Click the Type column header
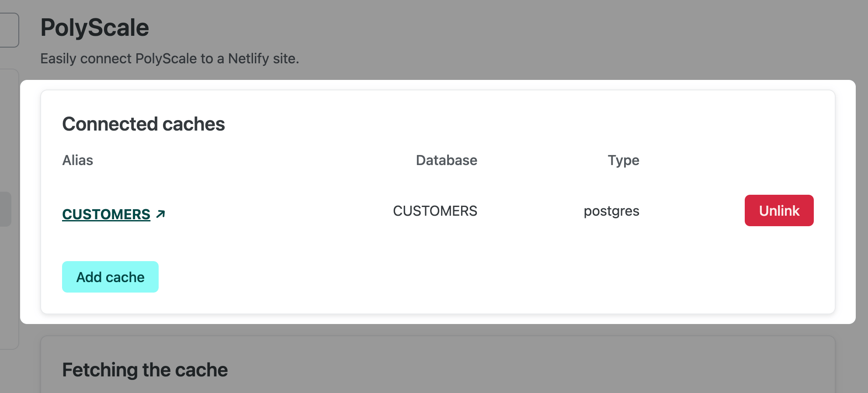Viewport: 868px width, 393px height. 623,160
